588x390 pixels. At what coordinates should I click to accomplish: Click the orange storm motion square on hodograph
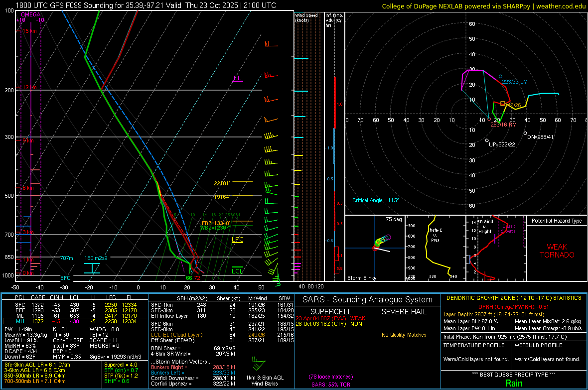[503, 104]
